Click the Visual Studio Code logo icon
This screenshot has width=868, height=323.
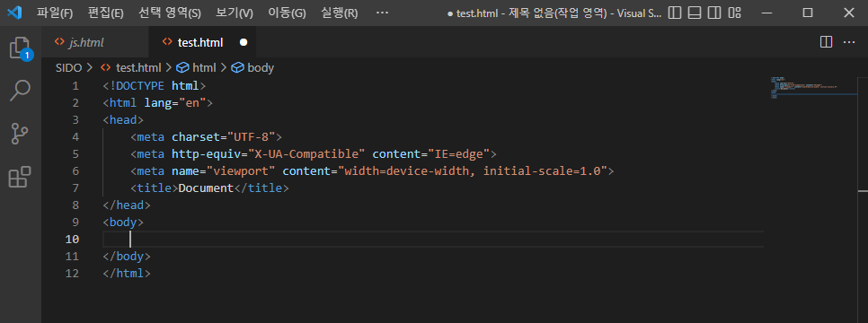[x=14, y=13]
